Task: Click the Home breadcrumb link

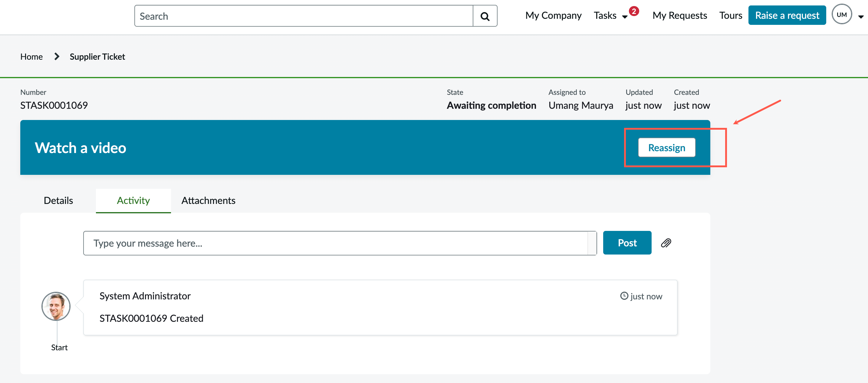Action: click(x=31, y=56)
